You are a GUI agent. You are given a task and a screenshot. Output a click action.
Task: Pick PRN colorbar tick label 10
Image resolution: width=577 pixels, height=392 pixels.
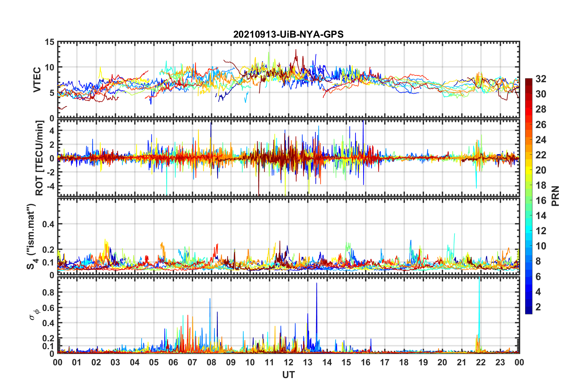click(x=541, y=246)
